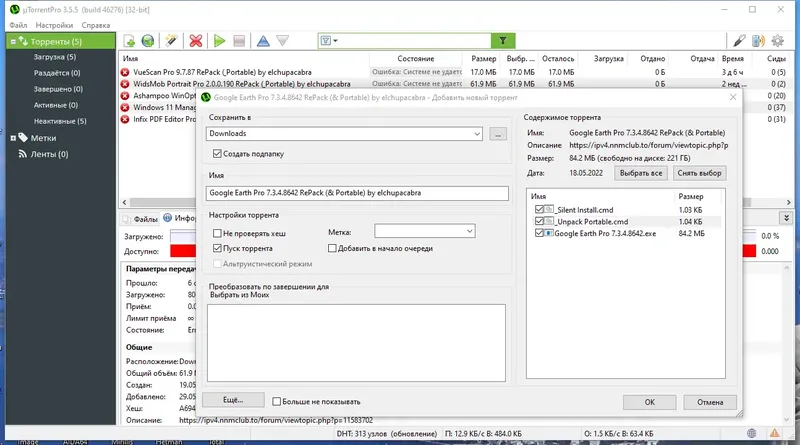The width and height of the screenshot is (800, 445).
Task: Enable Добавить в начало очереди checkbox
Action: pyautogui.click(x=332, y=248)
